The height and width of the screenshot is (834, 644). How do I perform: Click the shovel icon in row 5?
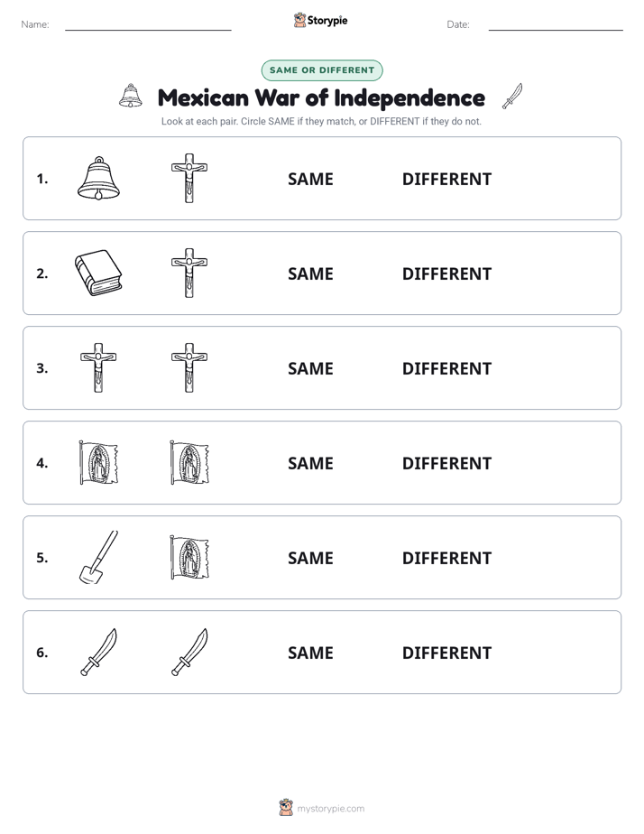click(x=98, y=557)
